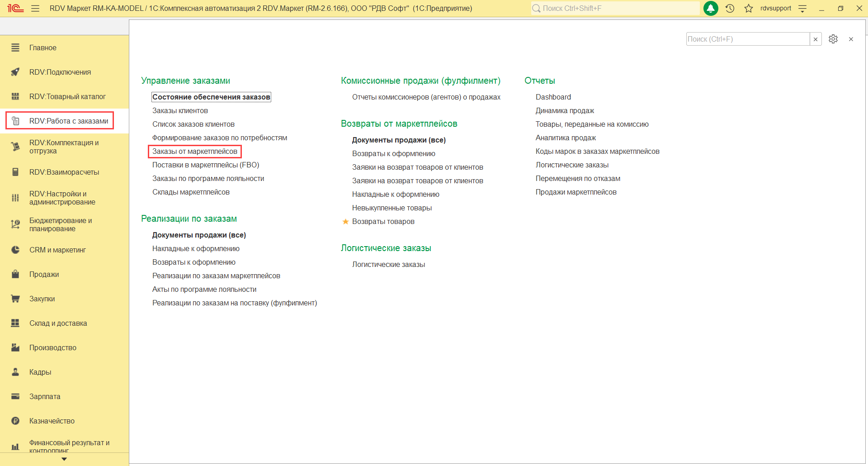868x466 pixels.
Task: Click the Кадры person icon
Action: [15, 372]
